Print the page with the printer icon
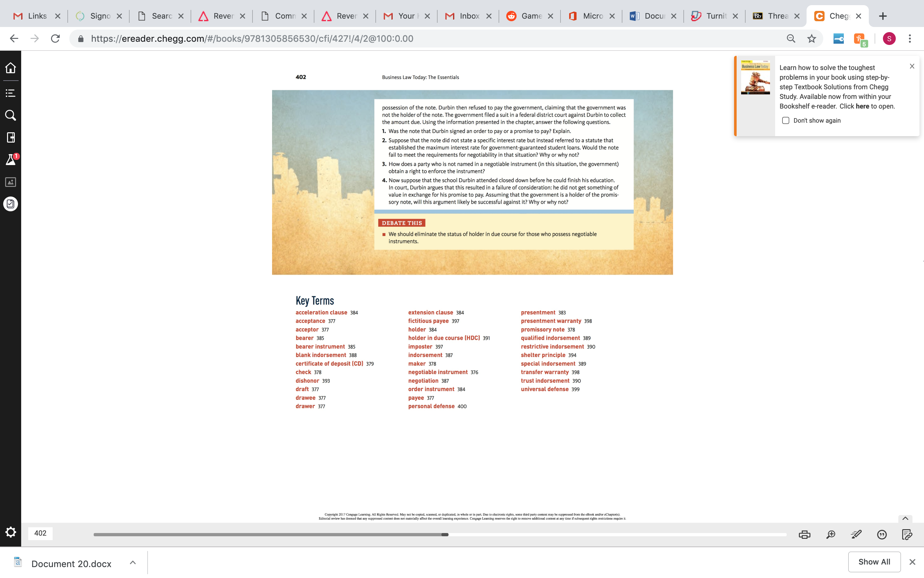 805,534
